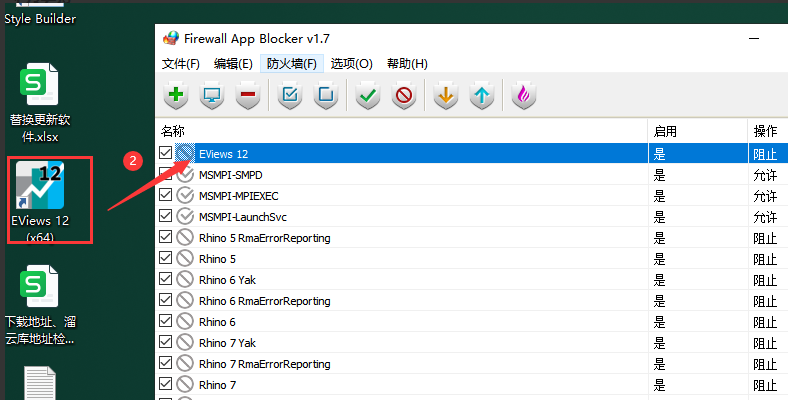
Task: Click the Firewall App Blocker title bar icon
Action: coord(171,38)
